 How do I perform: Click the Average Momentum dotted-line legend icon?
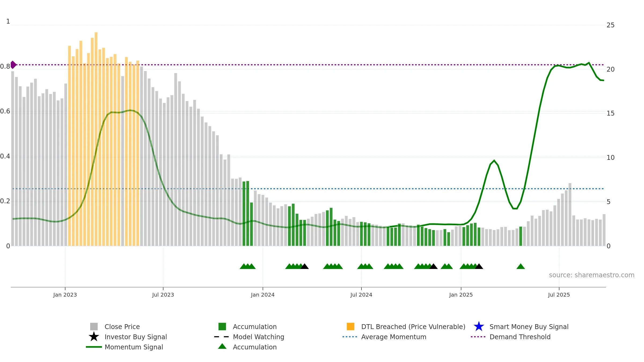(350, 337)
